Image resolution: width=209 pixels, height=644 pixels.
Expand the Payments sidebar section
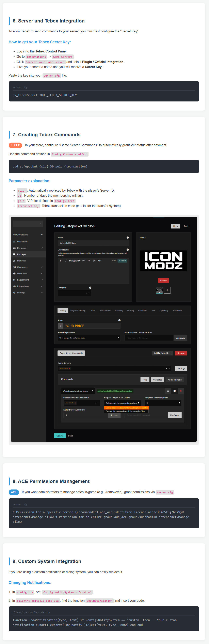(42, 248)
